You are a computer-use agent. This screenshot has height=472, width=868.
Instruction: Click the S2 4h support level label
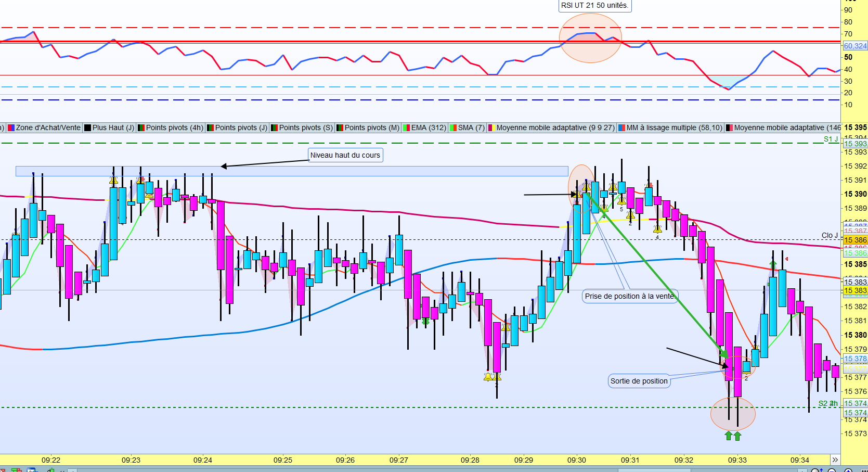click(828, 403)
